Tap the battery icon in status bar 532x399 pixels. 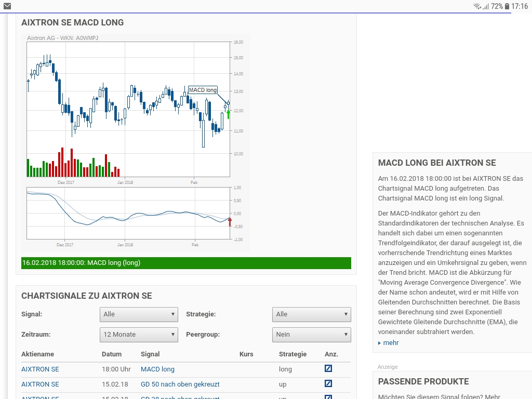(x=507, y=6)
